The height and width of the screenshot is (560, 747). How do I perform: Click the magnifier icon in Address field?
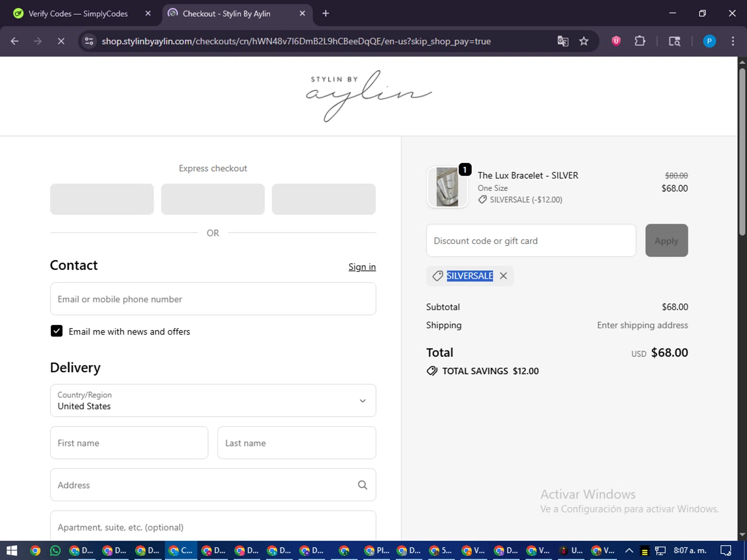(363, 485)
